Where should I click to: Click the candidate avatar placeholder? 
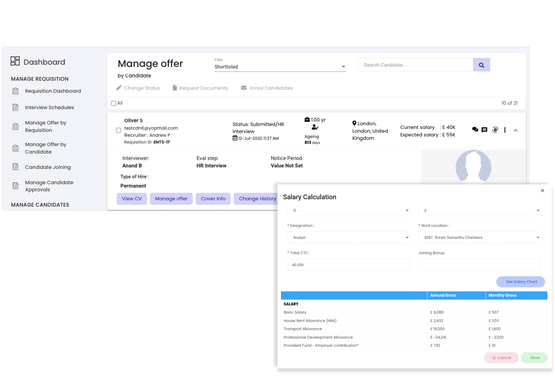click(473, 167)
